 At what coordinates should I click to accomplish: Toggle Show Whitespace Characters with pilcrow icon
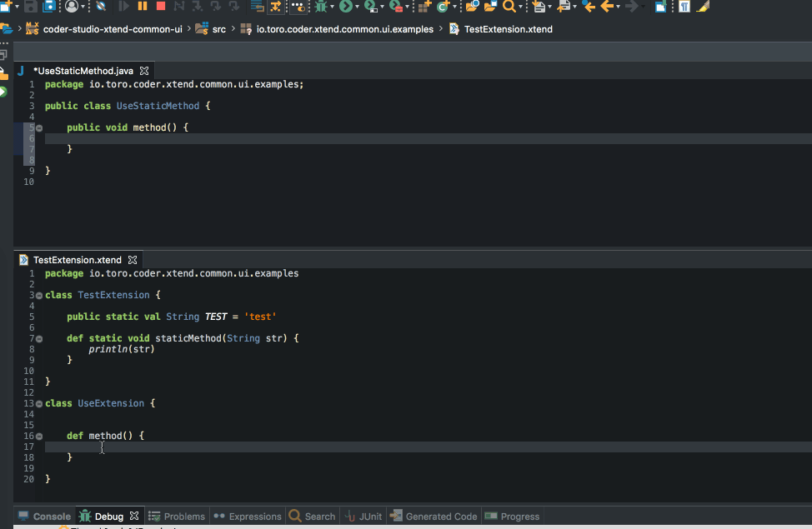[x=683, y=7]
